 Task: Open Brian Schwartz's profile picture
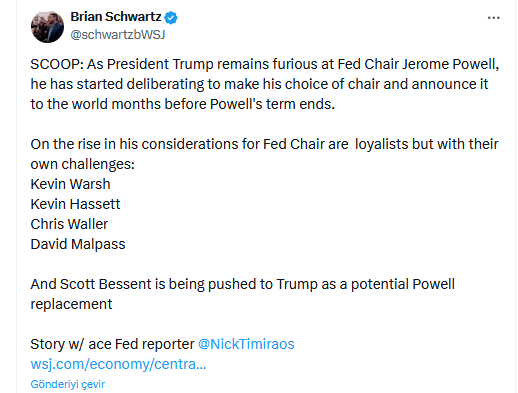click(x=47, y=27)
